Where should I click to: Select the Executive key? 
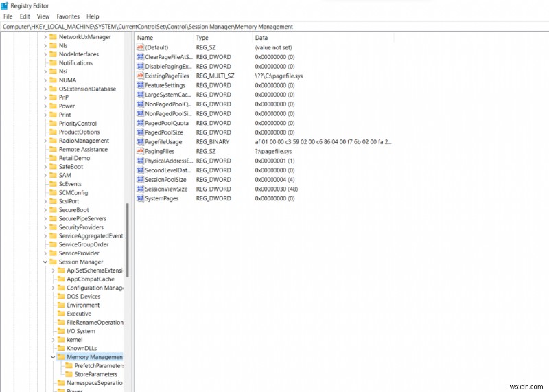tap(79, 314)
